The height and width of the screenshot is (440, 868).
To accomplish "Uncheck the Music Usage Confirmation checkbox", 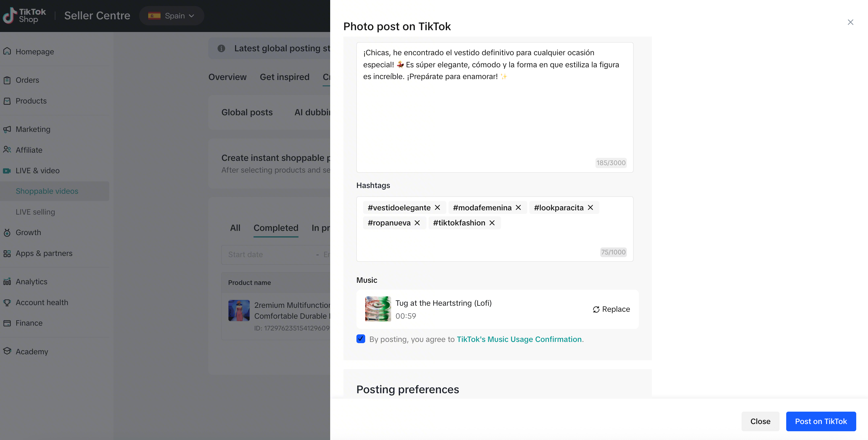I will [x=361, y=339].
